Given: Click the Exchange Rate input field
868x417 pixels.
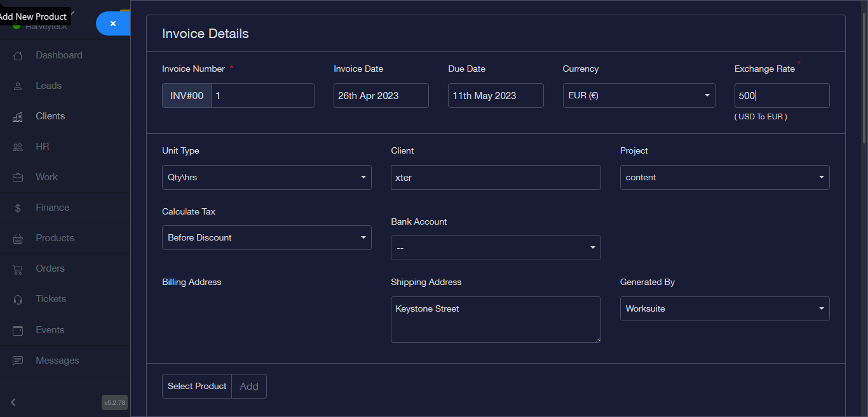Looking at the screenshot, I should (x=782, y=96).
